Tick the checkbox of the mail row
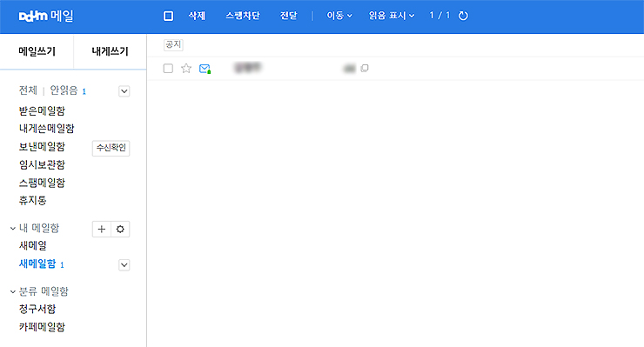Viewport: 644px width, 347px height. 168,68
